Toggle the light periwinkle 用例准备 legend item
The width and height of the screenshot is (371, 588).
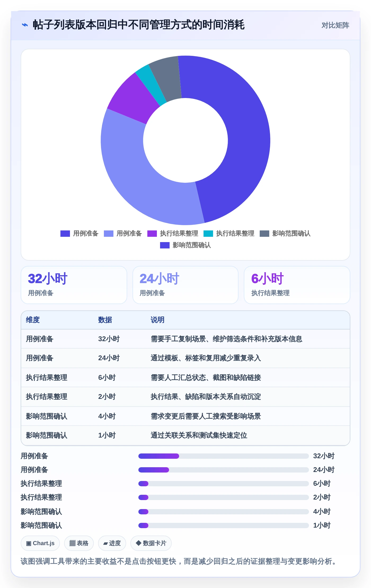(123, 233)
